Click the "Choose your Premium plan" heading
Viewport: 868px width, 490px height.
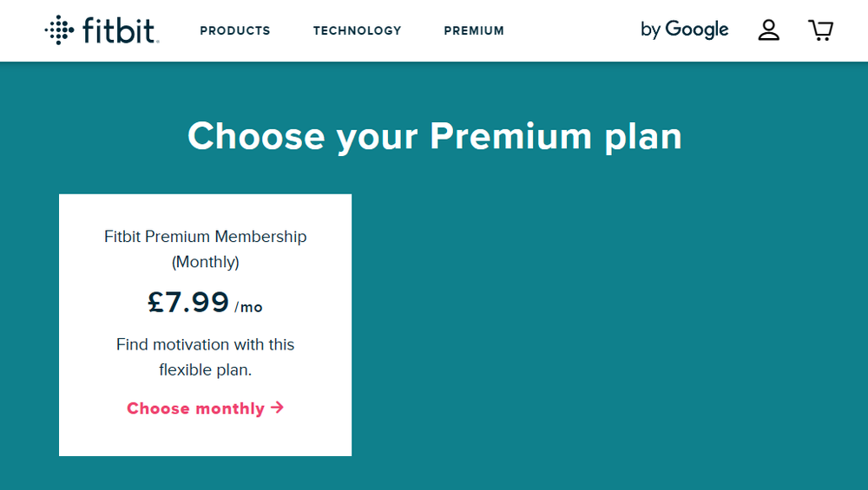coord(434,136)
